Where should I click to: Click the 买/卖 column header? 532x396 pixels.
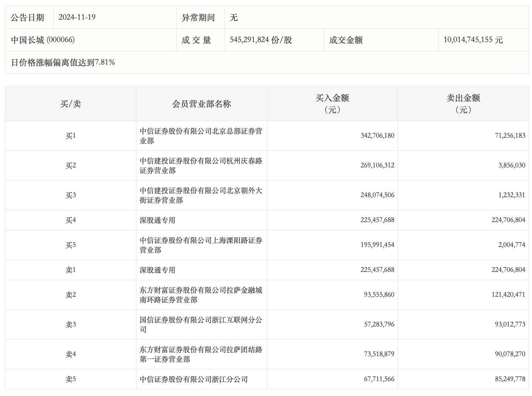point(71,104)
